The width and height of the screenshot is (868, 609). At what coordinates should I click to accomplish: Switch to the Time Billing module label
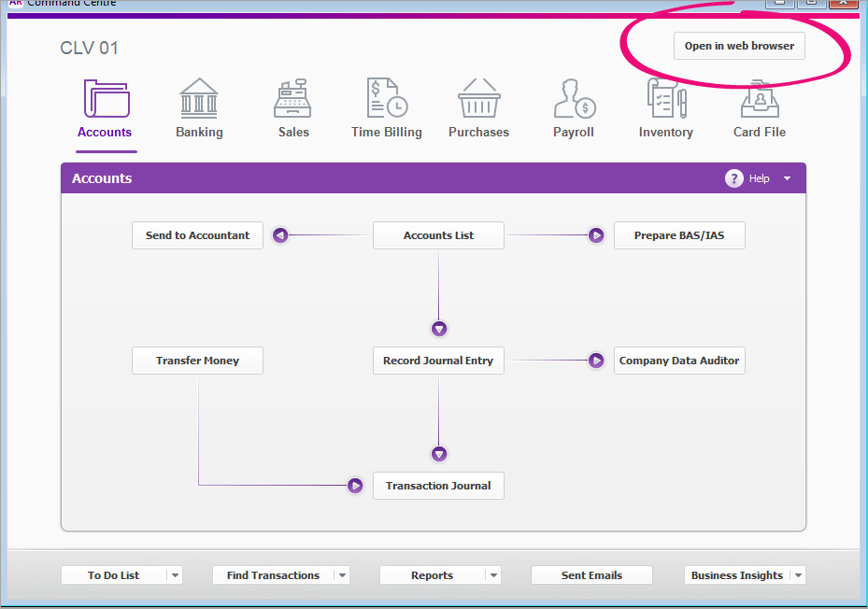(387, 132)
